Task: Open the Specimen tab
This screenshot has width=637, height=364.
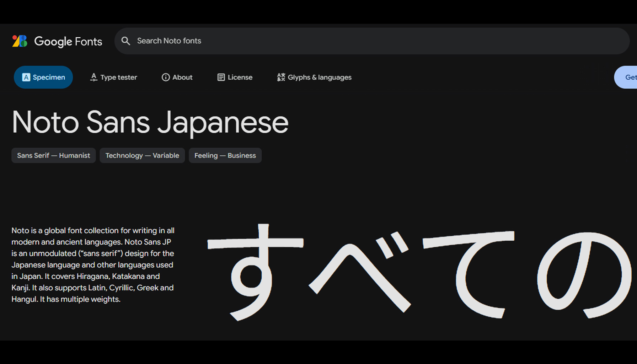Action: (43, 77)
